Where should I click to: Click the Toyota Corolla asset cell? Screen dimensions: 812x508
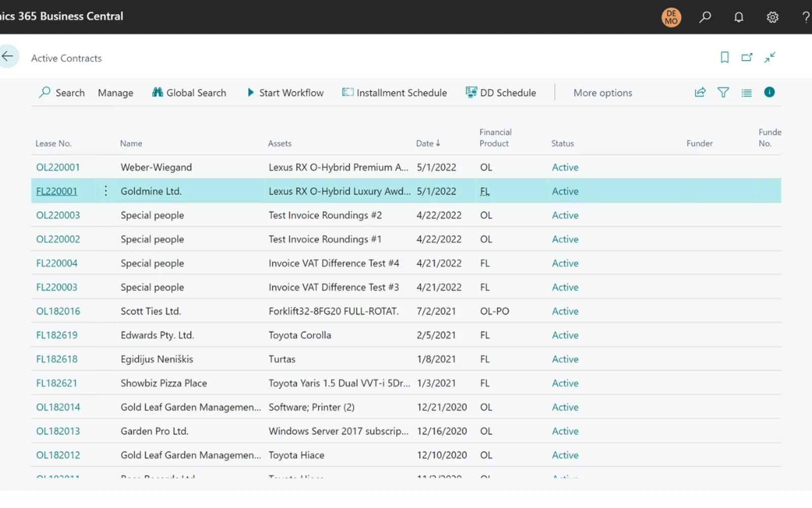299,335
